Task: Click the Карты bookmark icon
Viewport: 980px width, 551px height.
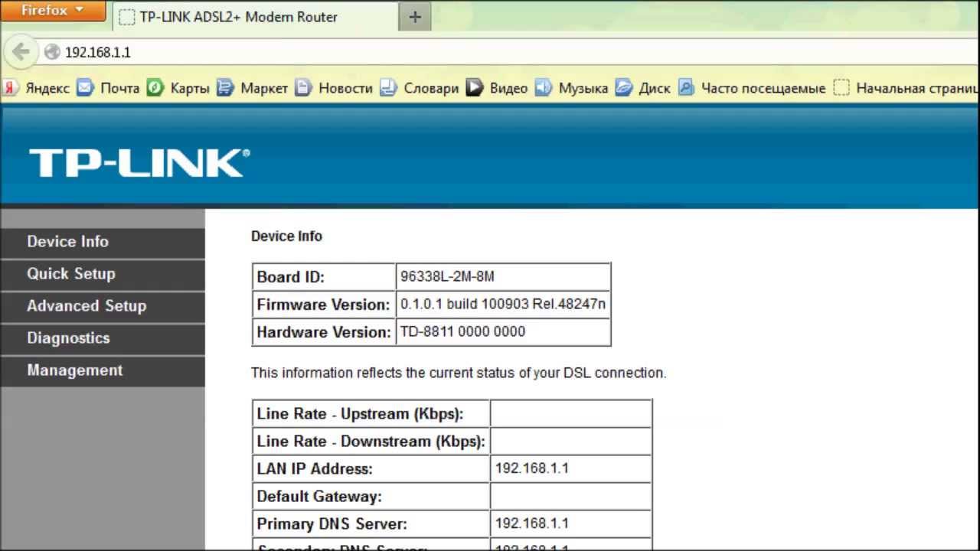Action: [x=155, y=88]
